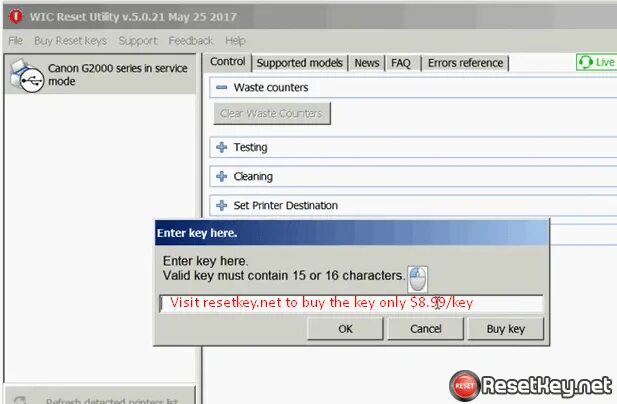Expand the Set Printer Destination section

(222, 205)
